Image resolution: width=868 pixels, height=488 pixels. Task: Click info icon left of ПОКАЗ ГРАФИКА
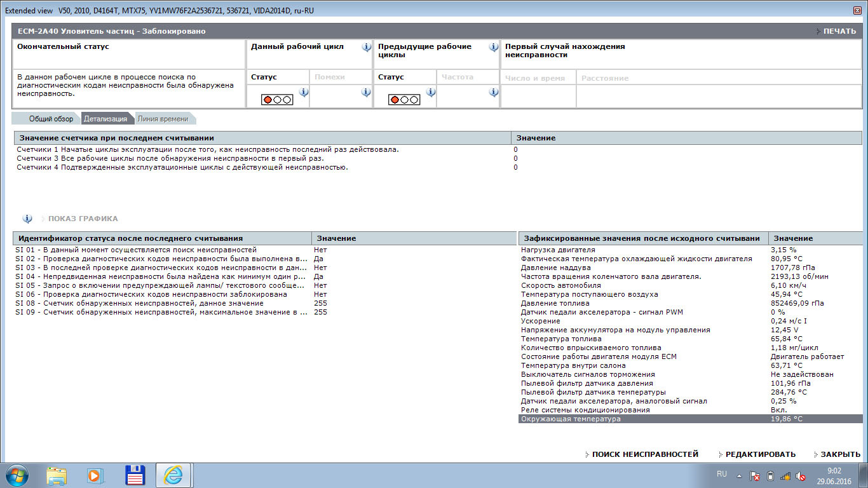[27, 219]
